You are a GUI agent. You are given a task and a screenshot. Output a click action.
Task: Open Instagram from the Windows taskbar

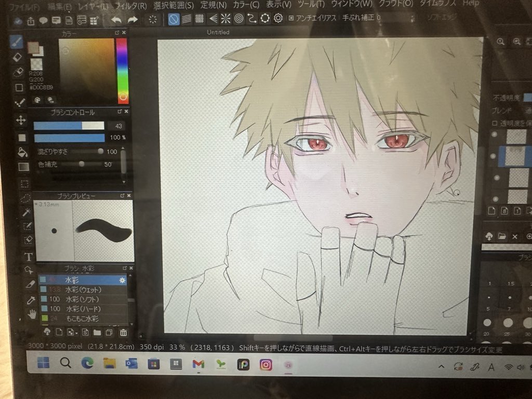tap(265, 365)
